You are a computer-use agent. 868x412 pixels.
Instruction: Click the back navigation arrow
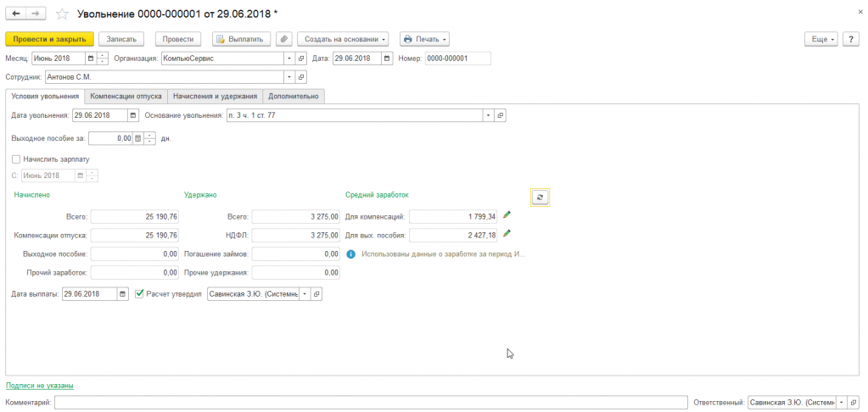click(15, 14)
